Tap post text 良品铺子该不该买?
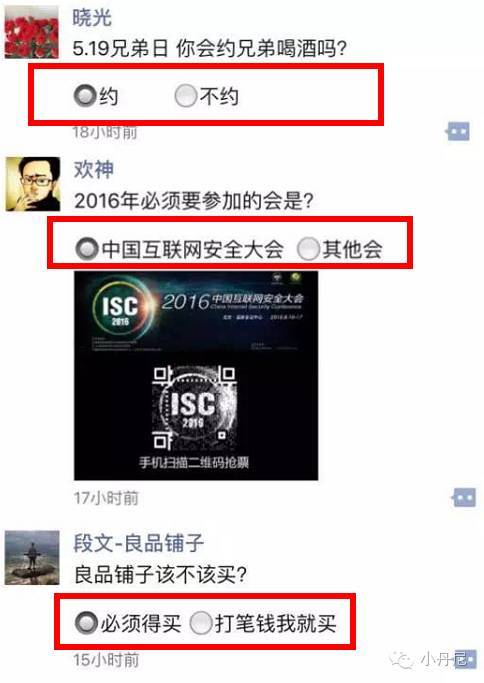 [160, 575]
